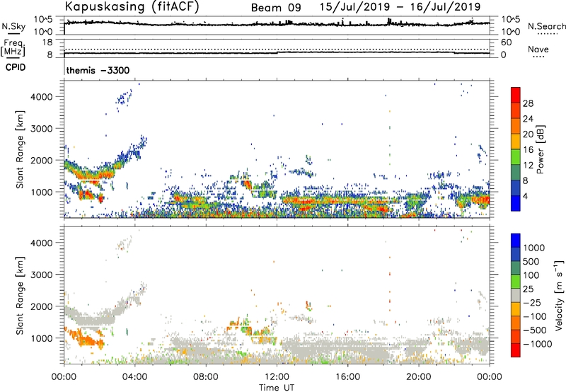Pick the red top segment of power colorbar
566x392 pixels.
point(516,96)
